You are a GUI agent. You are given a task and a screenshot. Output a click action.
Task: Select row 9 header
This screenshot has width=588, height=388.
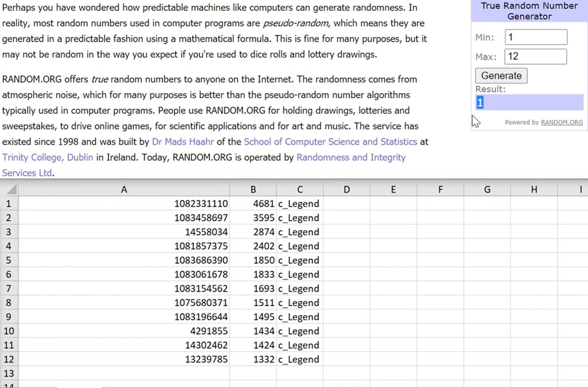(x=9, y=316)
